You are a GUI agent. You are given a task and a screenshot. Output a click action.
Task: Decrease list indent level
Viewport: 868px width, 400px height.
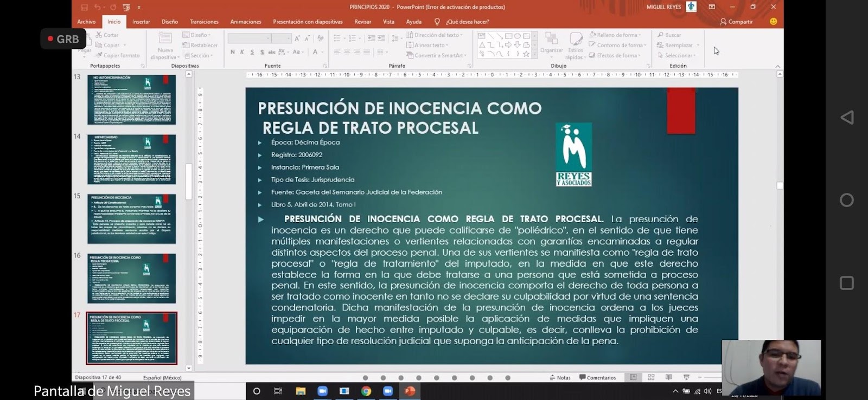[x=371, y=38]
